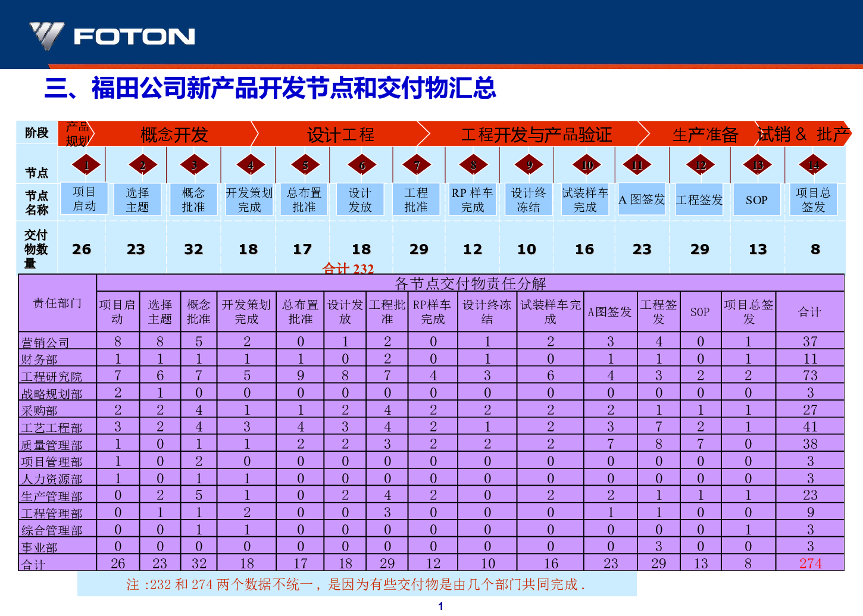Screen dimensions: 863x616
Task: Click the 工程管理部 row label
Action: click(51, 514)
